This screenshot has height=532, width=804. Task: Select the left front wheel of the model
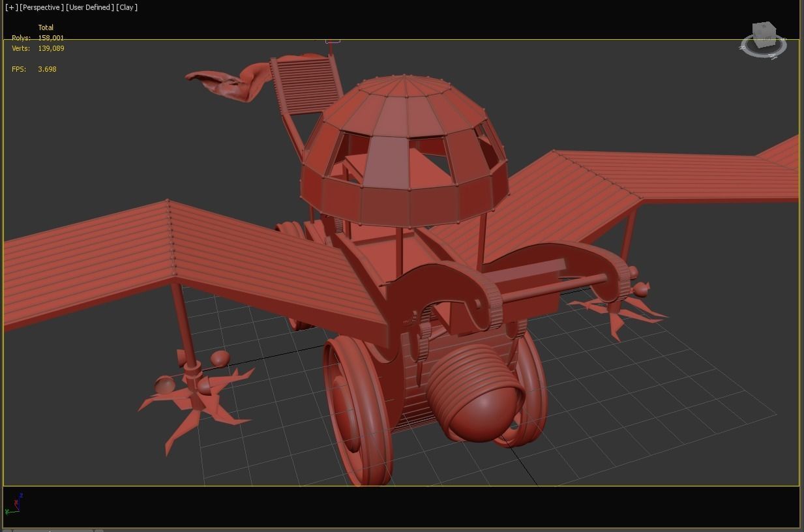pos(359,411)
